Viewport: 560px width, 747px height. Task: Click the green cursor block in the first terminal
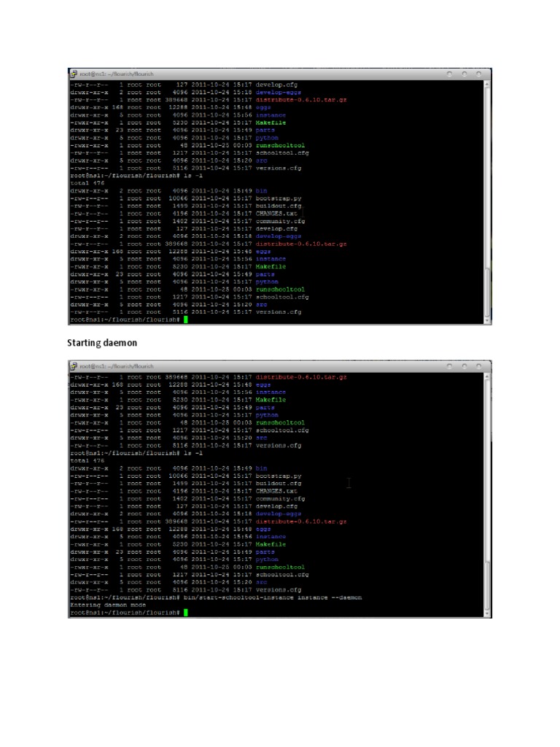tap(186, 320)
